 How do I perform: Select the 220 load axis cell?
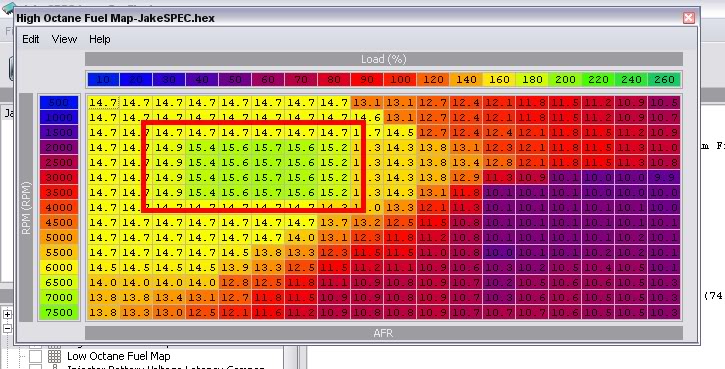coord(598,80)
